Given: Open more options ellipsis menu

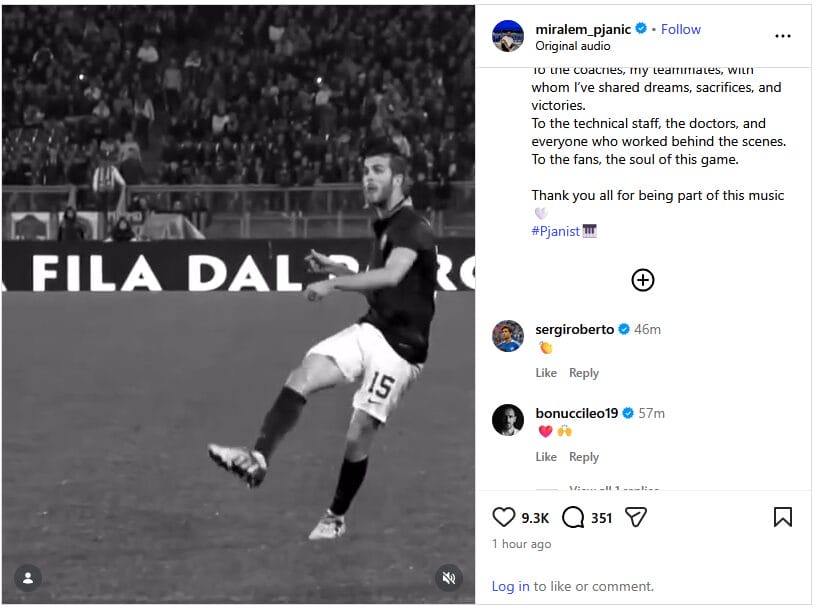Looking at the screenshot, I should coord(783,36).
